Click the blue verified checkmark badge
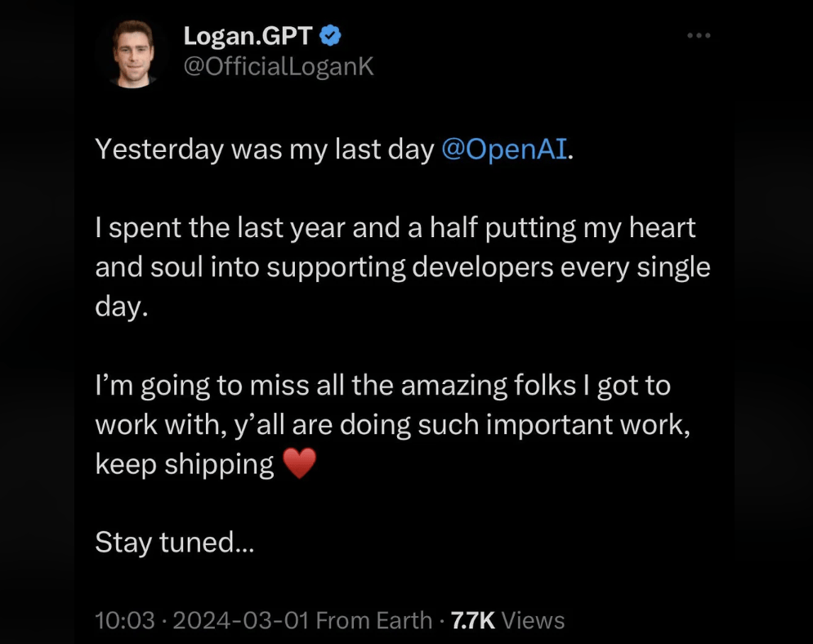813x644 pixels. (330, 36)
